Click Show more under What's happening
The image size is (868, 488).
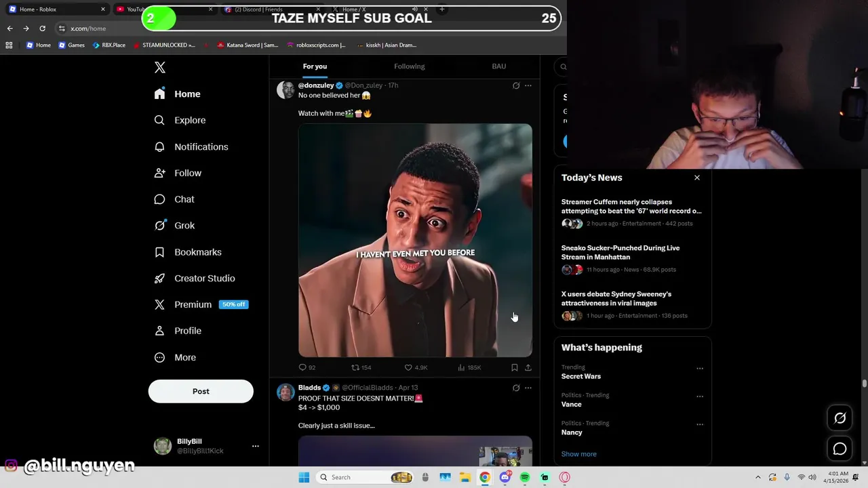click(x=579, y=454)
